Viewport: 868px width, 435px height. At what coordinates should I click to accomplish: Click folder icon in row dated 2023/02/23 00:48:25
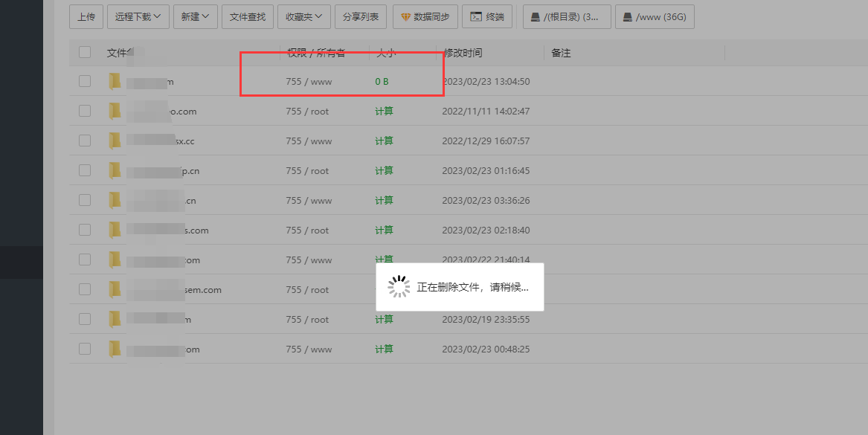point(115,349)
